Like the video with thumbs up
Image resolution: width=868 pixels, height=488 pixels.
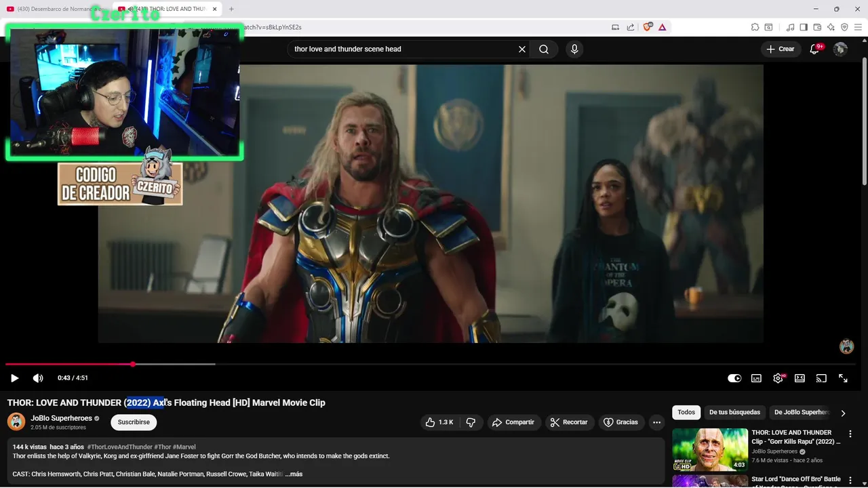tap(439, 422)
